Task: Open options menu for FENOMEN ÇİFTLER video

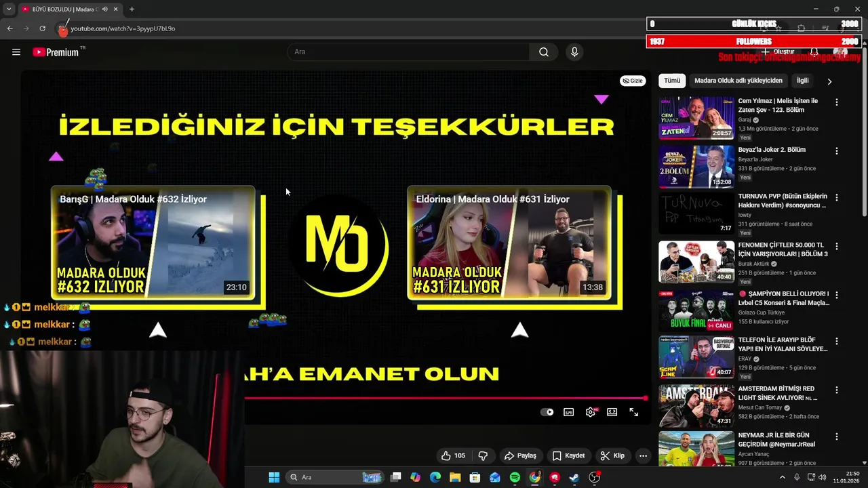Action: [836, 246]
